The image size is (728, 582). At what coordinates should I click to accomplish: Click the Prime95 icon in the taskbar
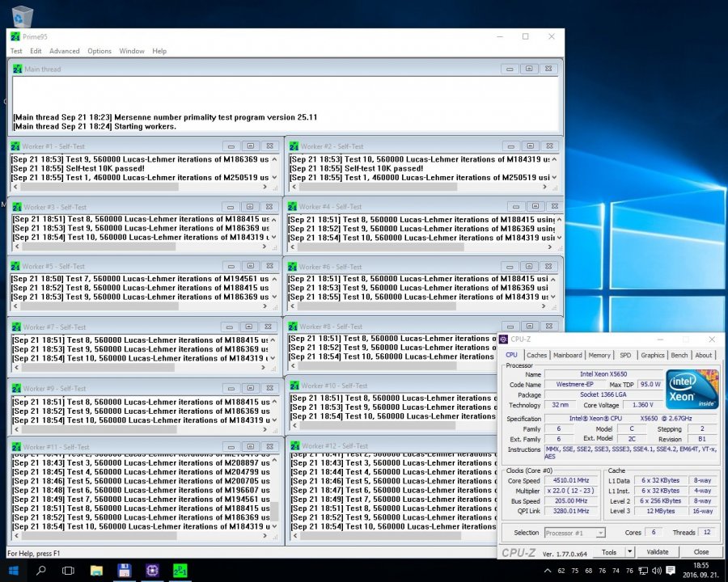click(x=180, y=571)
